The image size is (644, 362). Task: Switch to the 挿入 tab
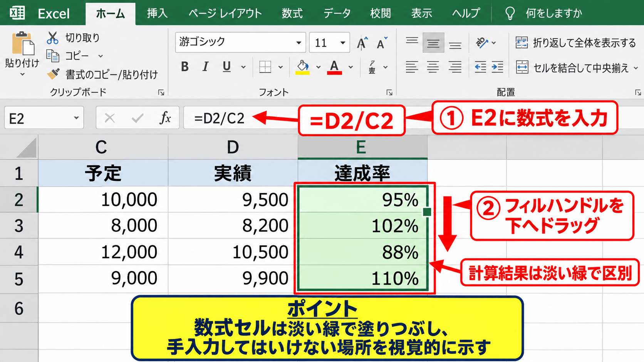[x=157, y=13]
